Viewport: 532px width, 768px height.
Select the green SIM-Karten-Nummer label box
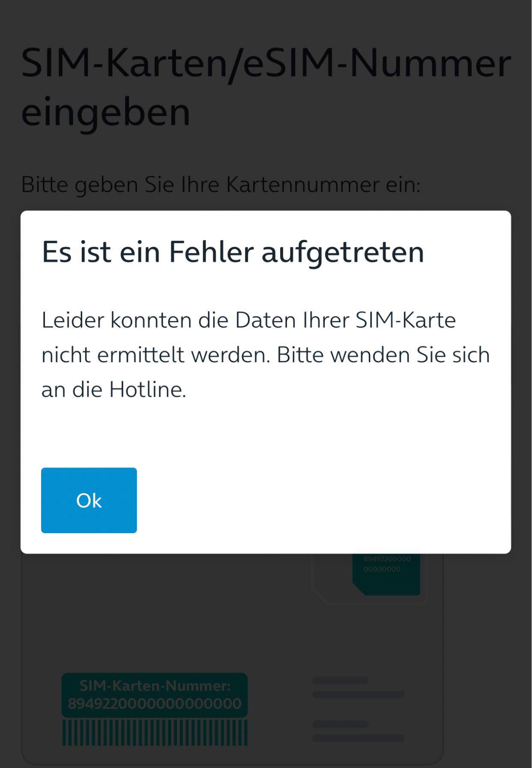coord(155,695)
